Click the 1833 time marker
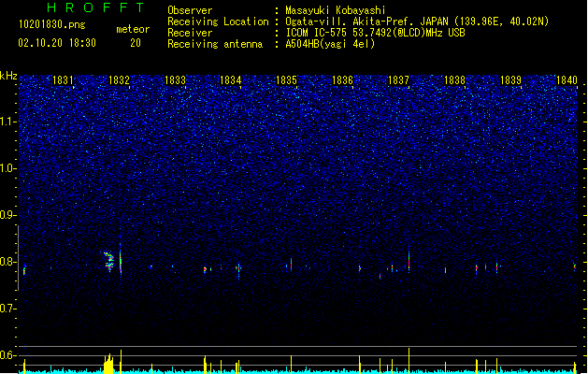Image resolution: width=588 pixels, height=374 pixels. [175, 80]
